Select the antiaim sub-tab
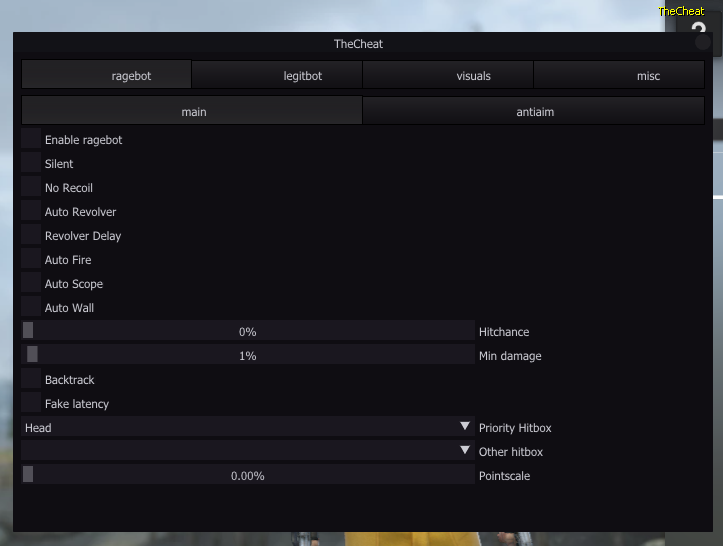The image size is (723, 546). click(534, 111)
